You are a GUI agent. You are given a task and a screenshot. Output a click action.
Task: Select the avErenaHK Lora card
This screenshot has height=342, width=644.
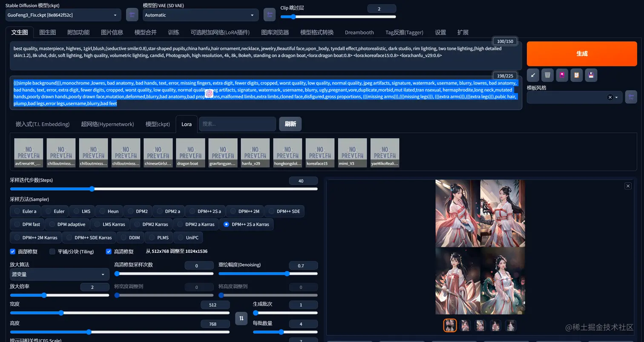coord(29,153)
